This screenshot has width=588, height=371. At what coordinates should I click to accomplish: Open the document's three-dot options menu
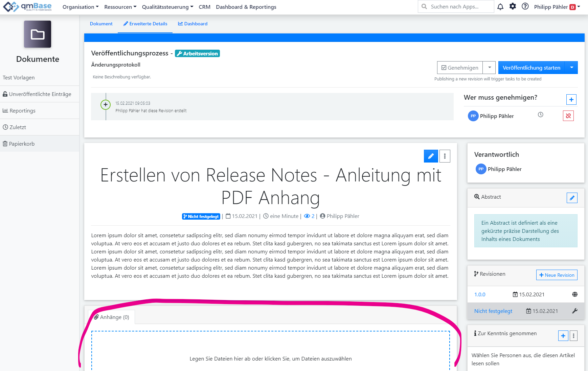(445, 156)
